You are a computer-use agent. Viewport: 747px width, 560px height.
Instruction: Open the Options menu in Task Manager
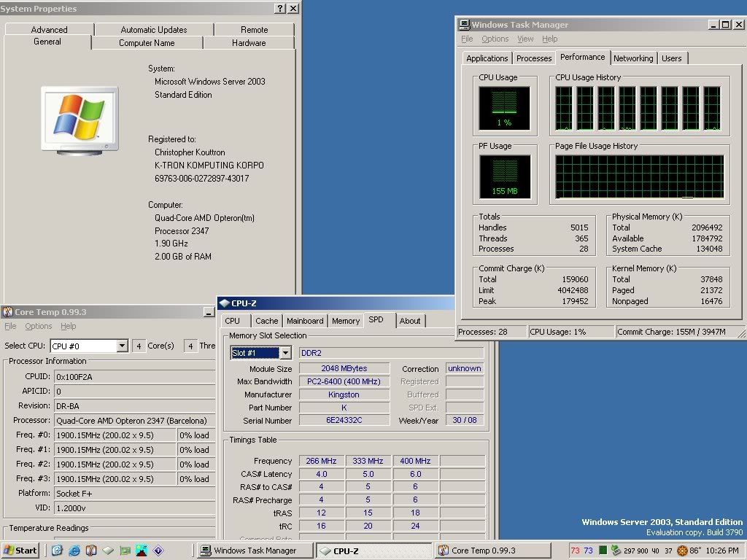495,39
